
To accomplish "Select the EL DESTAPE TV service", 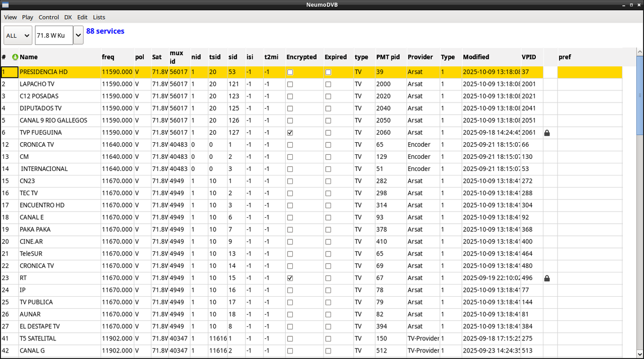I will [40, 326].
